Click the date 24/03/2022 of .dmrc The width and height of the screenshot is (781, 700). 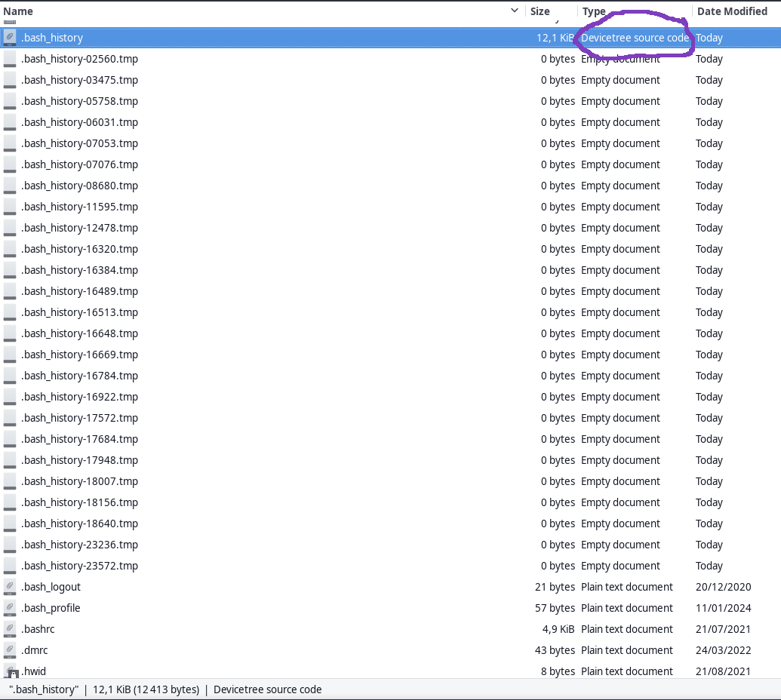tap(723, 650)
